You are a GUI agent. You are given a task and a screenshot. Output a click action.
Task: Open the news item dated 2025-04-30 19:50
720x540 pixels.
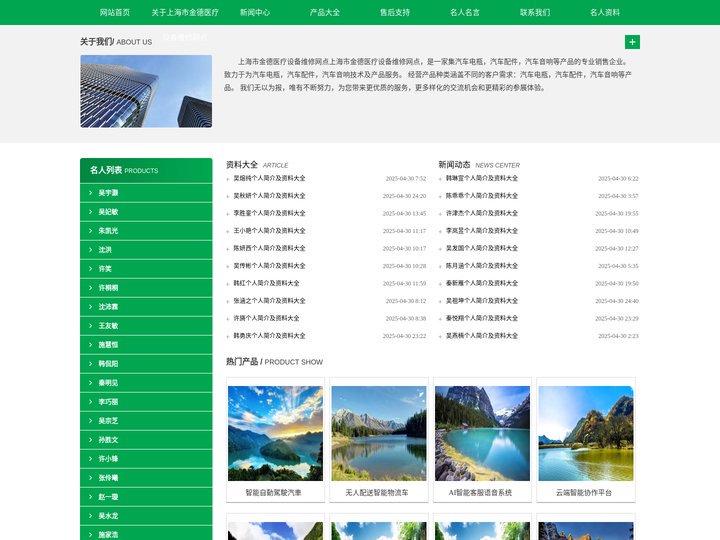pos(482,283)
